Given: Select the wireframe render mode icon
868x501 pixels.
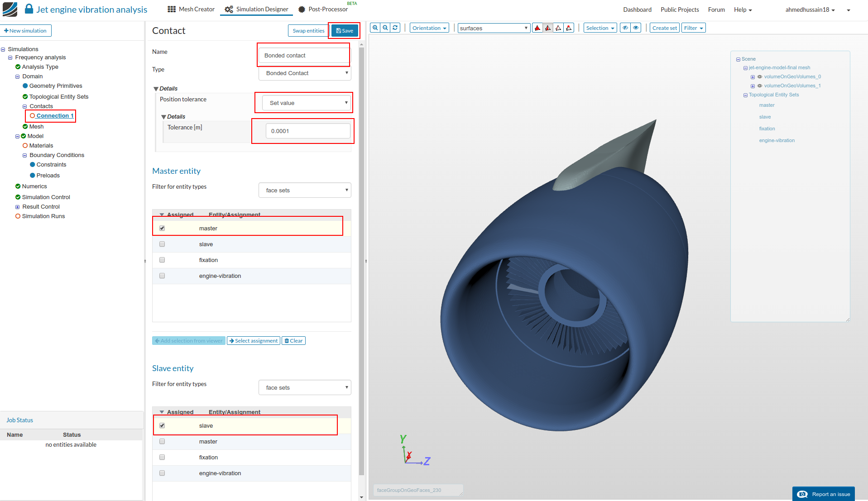Looking at the screenshot, I should pyautogui.click(x=558, y=28).
